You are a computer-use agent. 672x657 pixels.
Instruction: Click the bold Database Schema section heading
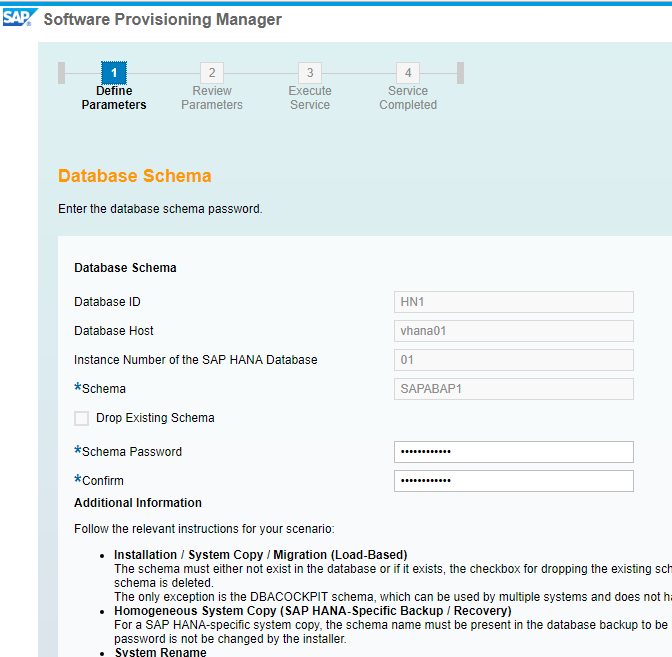125,268
